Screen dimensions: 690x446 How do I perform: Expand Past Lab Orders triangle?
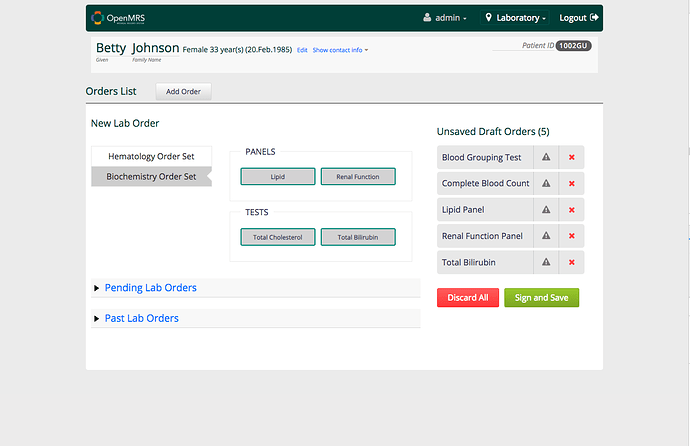[x=96, y=318]
